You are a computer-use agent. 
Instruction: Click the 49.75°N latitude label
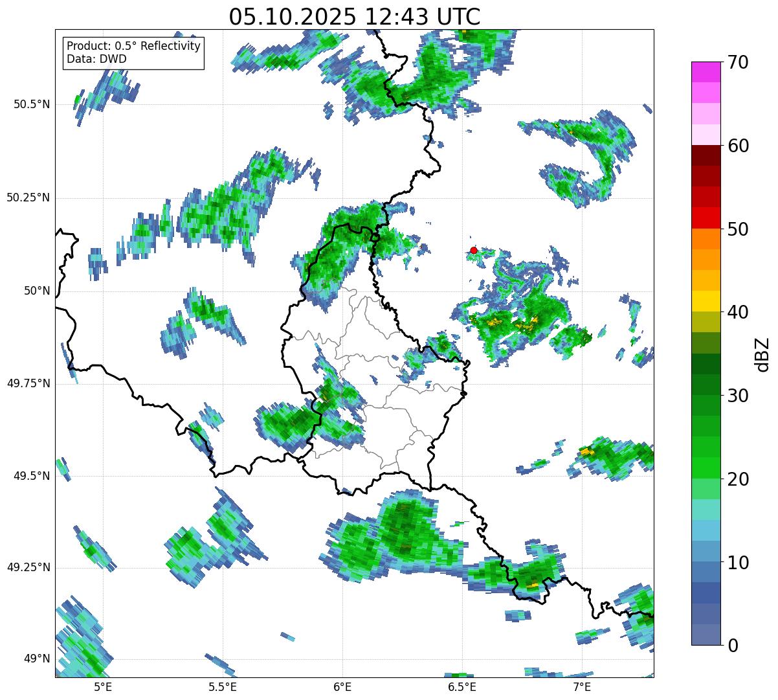pyautogui.click(x=28, y=384)
